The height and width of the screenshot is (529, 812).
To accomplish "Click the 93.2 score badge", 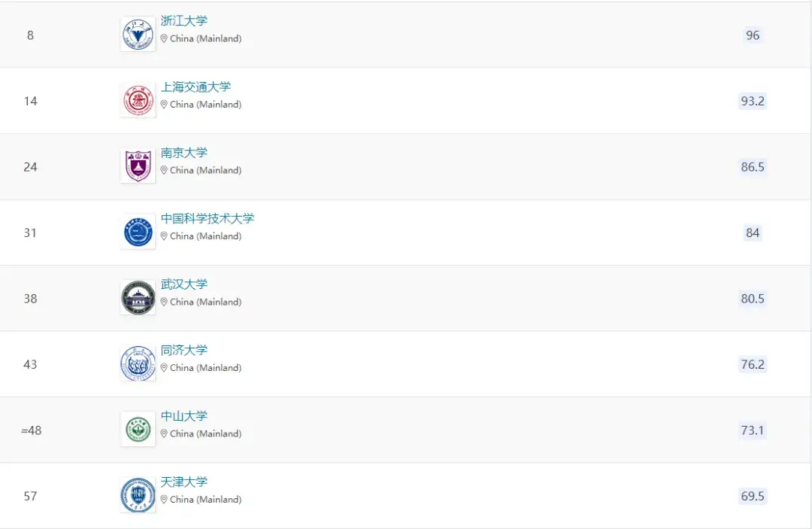I will pos(753,101).
